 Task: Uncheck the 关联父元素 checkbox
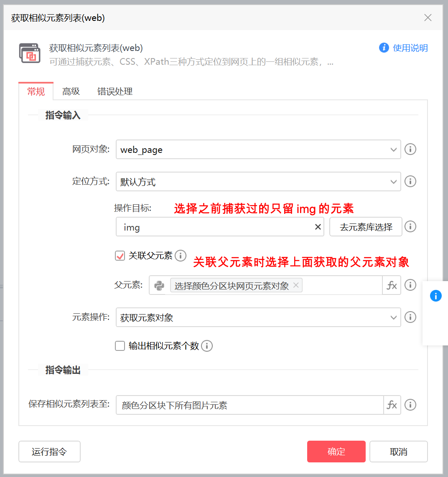coord(120,256)
